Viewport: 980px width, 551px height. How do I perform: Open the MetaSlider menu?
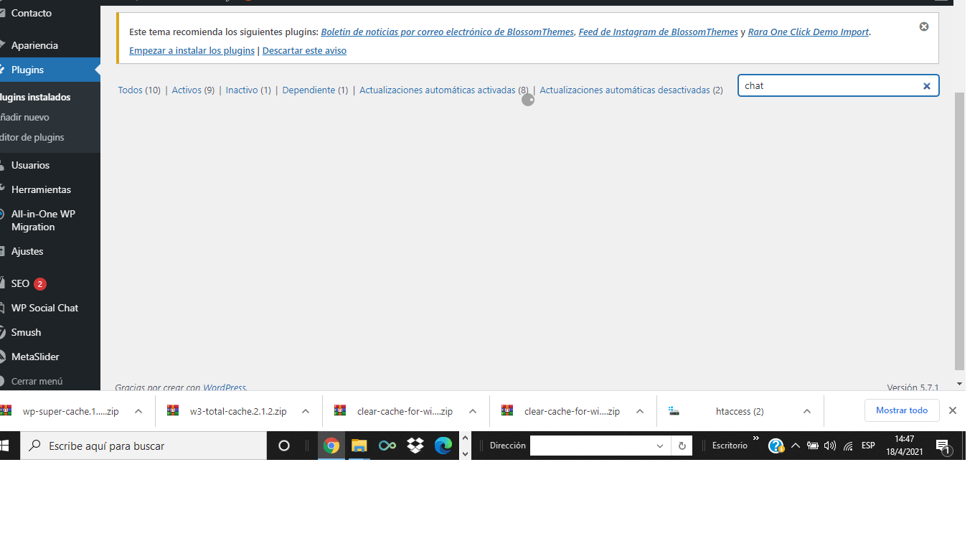(x=35, y=357)
